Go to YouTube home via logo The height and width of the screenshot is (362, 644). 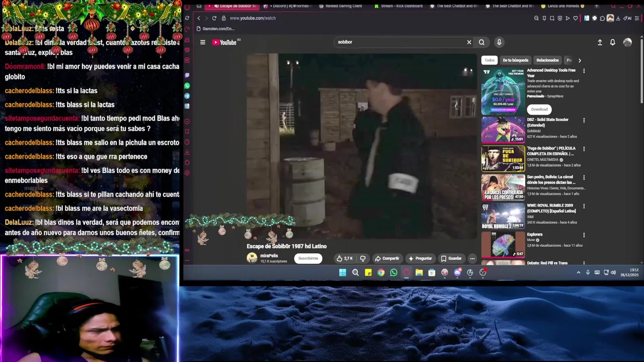[224, 42]
